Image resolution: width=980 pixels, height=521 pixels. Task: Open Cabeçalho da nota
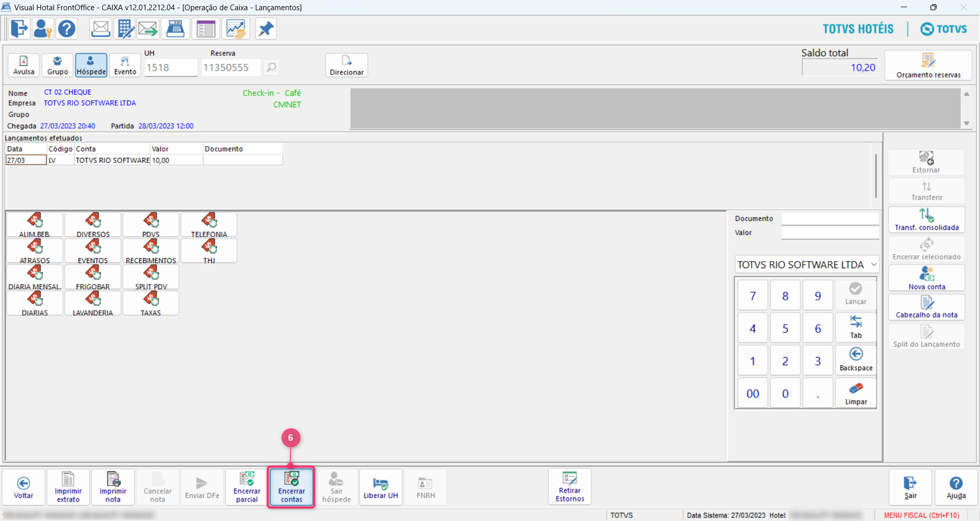[926, 307]
